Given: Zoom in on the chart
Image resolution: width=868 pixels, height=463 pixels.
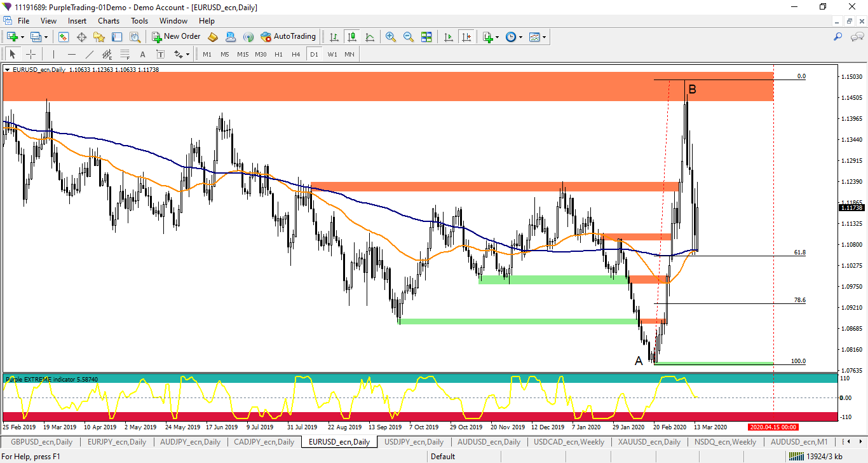Looking at the screenshot, I should [391, 37].
